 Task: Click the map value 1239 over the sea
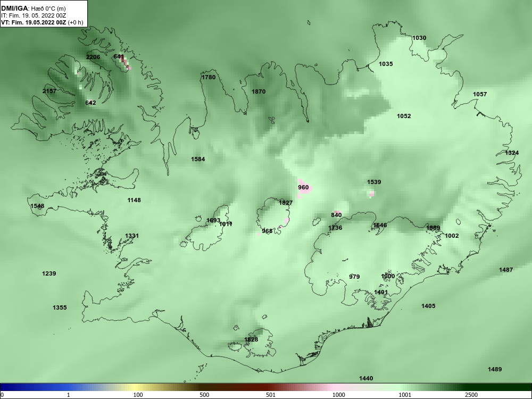click(49, 273)
